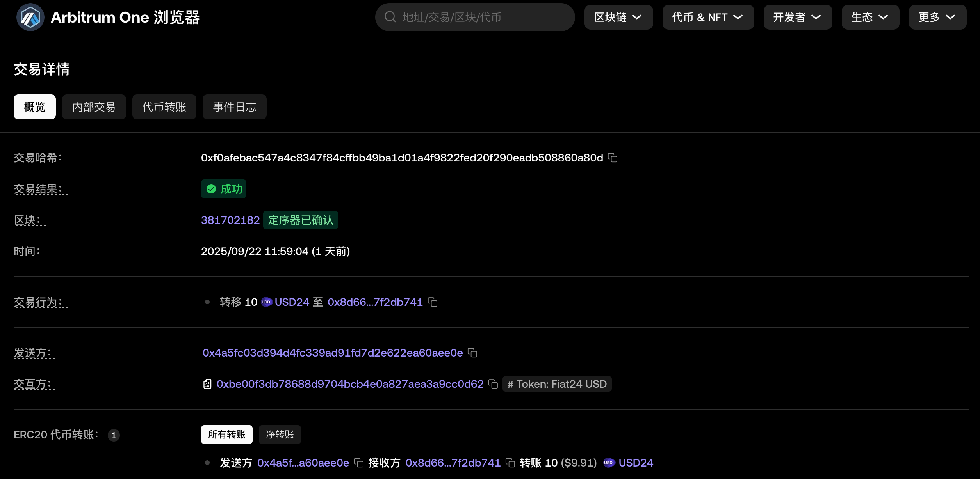This screenshot has width=980, height=479.
Task: Open the 更多 dropdown menu
Action: coord(937,18)
